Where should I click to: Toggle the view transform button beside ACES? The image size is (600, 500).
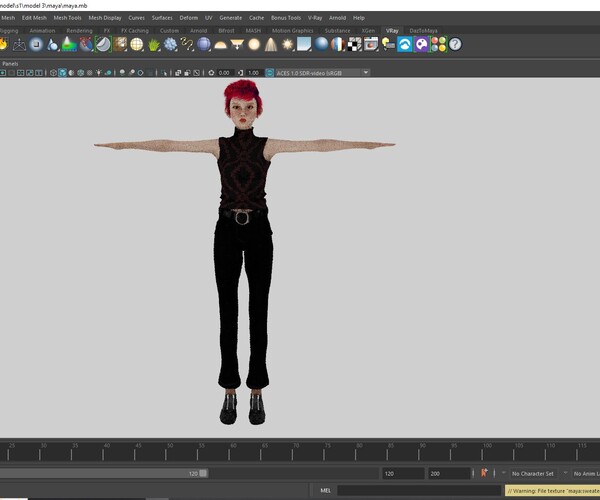(270, 73)
